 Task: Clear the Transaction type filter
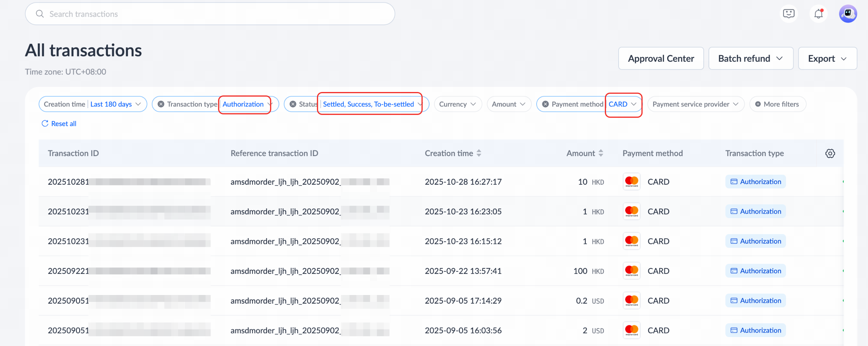tap(161, 104)
